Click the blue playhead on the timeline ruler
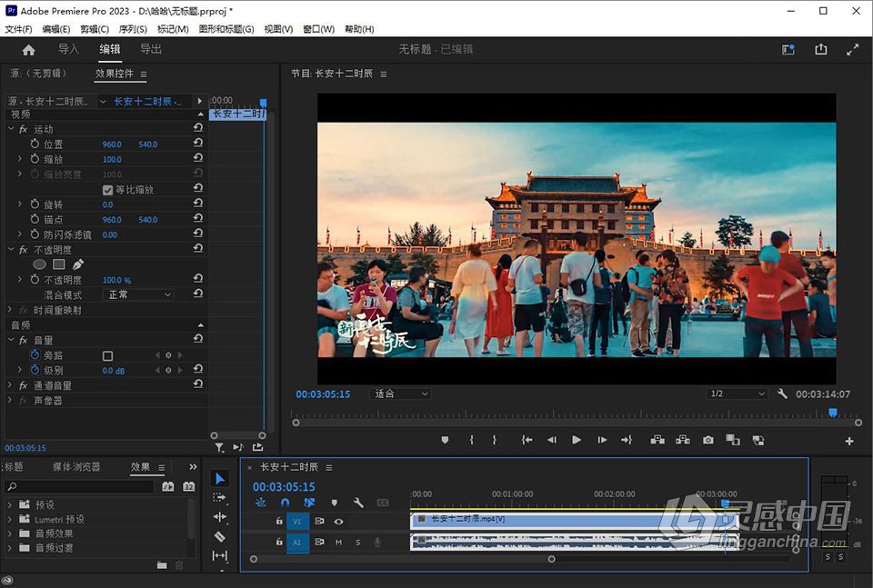The image size is (873, 588). coord(725,501)
